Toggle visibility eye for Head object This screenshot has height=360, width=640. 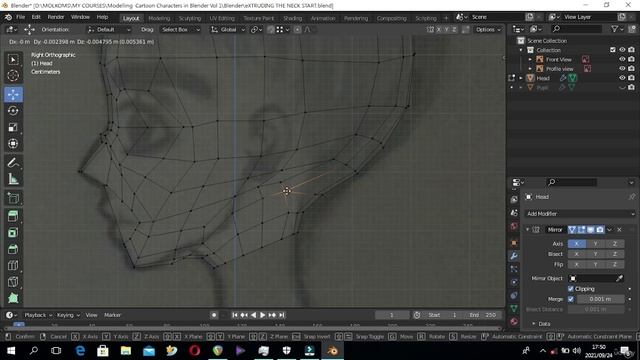(x=622, y=78)
